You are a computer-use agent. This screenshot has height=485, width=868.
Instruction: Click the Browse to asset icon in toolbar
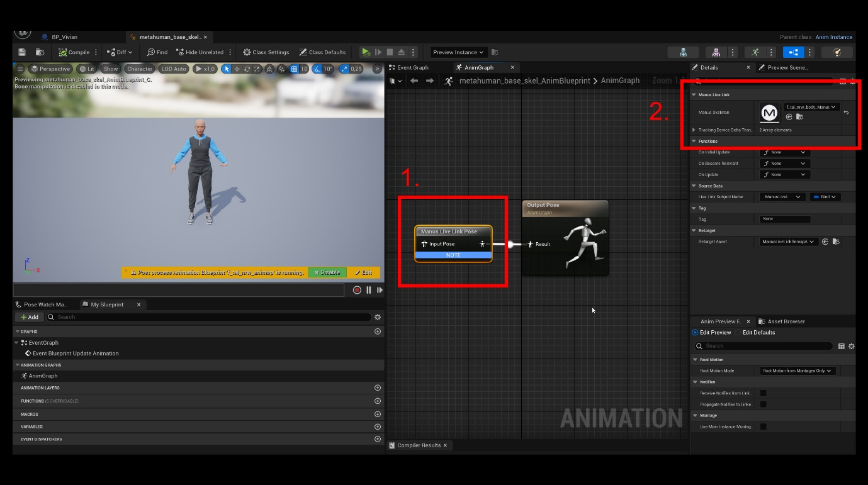tap(40, 52)
